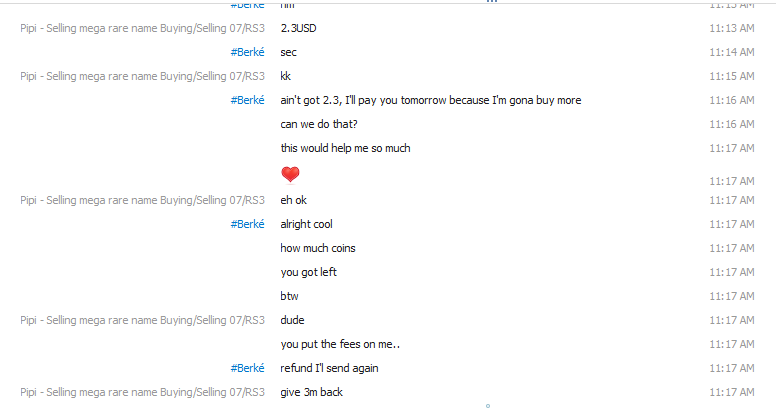Click the 11:14 AM timestamp beside "sec"
This screenshot has width=776, height=410.
click(x=731, y=52)
